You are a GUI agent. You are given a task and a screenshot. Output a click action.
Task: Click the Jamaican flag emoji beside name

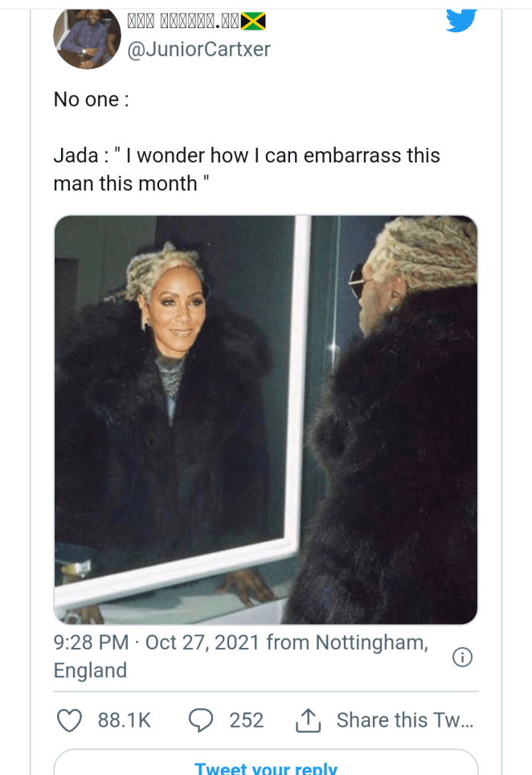pyautogui.click(x=253, y=21)
